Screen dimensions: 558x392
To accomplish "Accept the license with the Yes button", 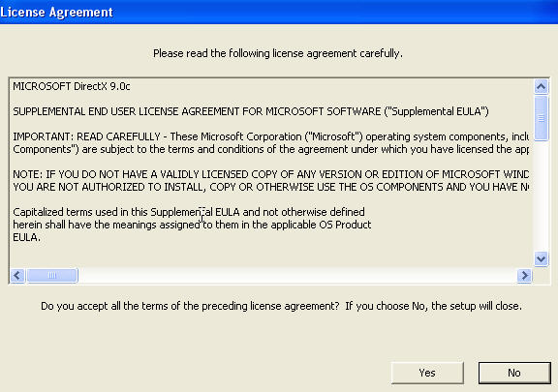I will click(x=427, y=373).
